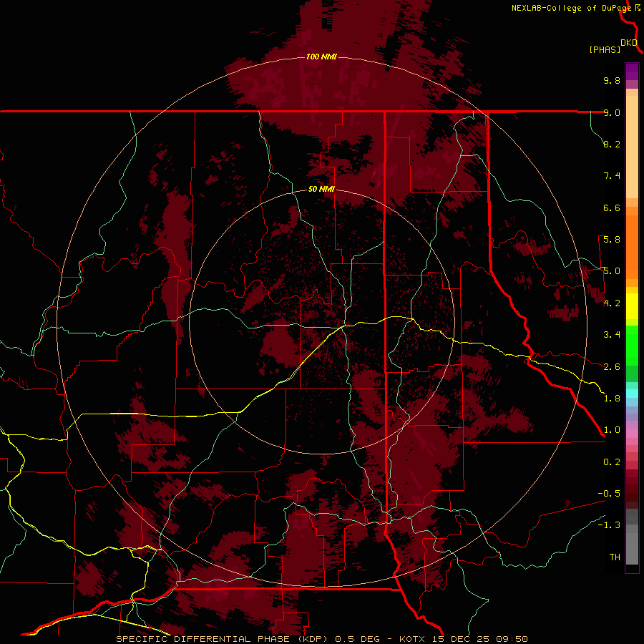The image size is (644, 644).
Task: Select the 5.8 value on the color scale
Action: click(x=612, y=240)
